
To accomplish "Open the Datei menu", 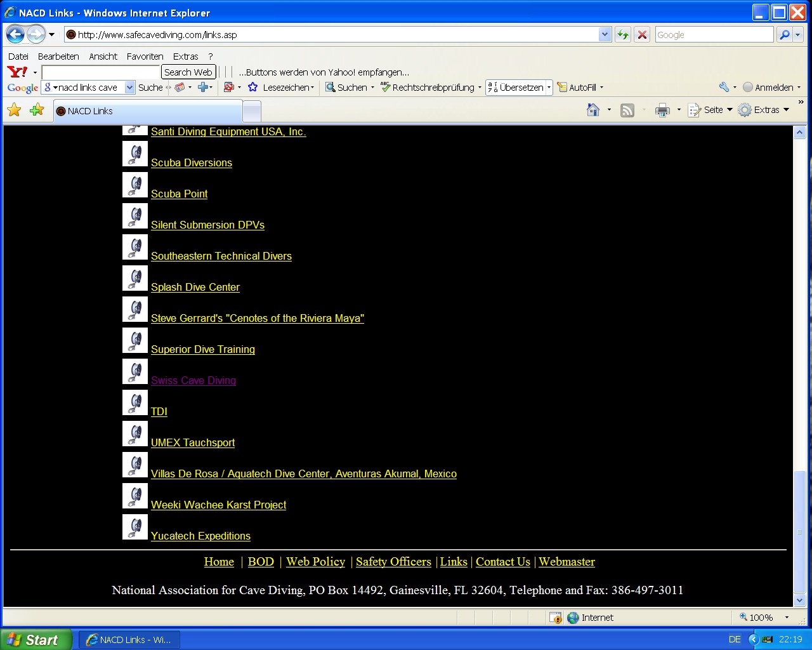I will (18, 56).
